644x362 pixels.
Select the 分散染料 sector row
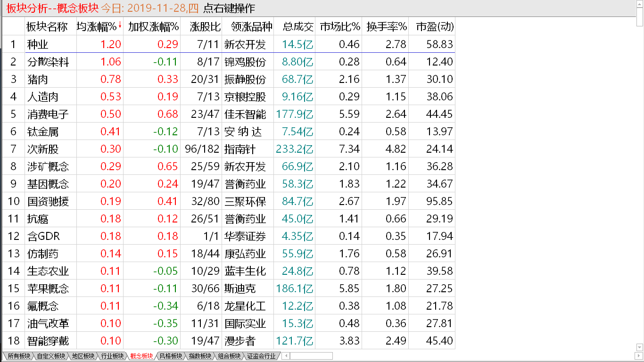229,62
